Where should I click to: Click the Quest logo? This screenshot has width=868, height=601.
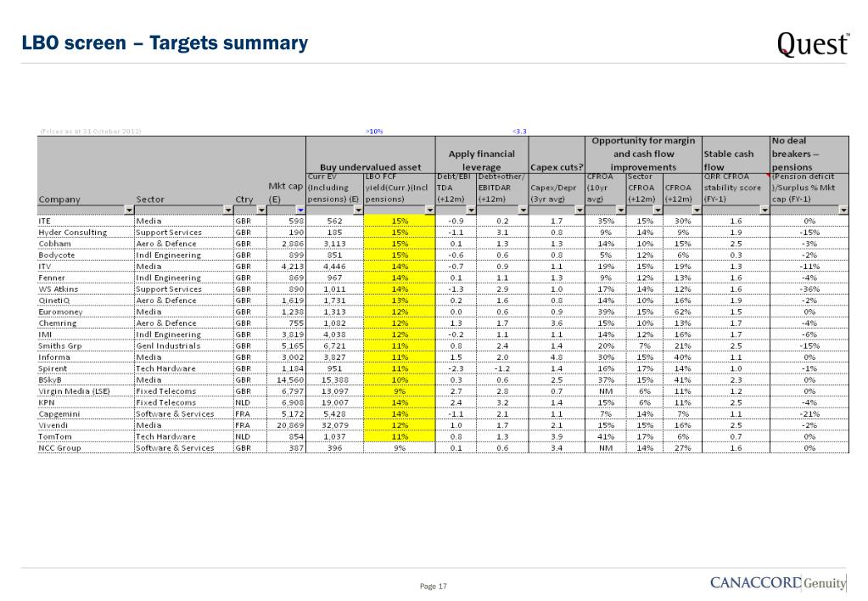813,44
